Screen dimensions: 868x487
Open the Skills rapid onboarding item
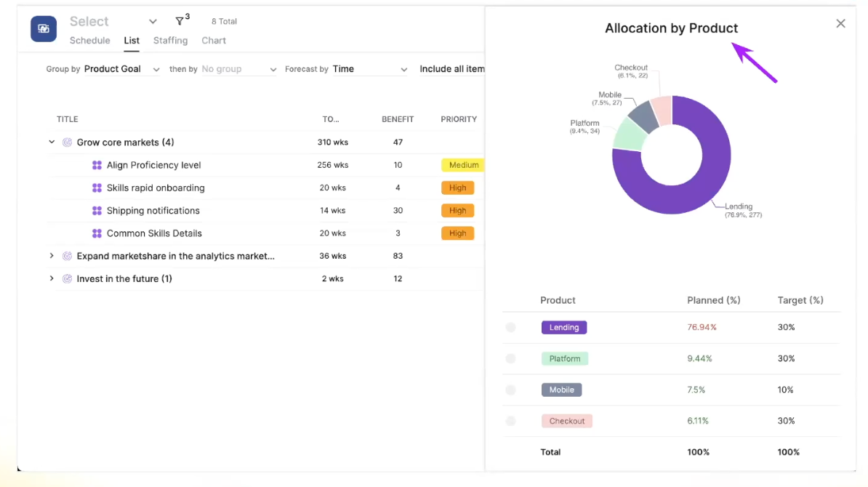[x=156, y=188]
